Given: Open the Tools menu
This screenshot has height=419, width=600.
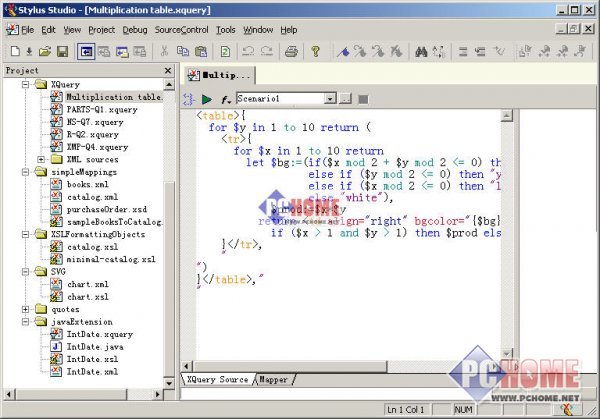Looking at the screenshot, I should point(225,30).
